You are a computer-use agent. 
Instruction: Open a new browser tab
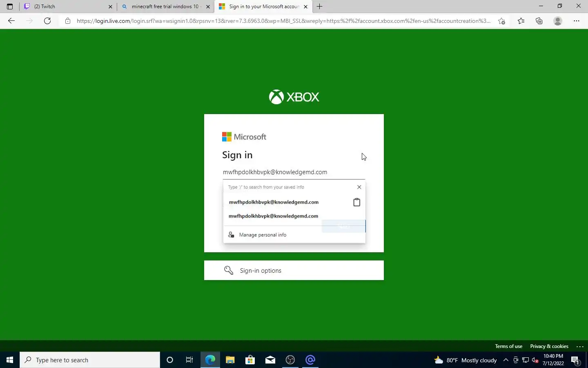[319, 7]
